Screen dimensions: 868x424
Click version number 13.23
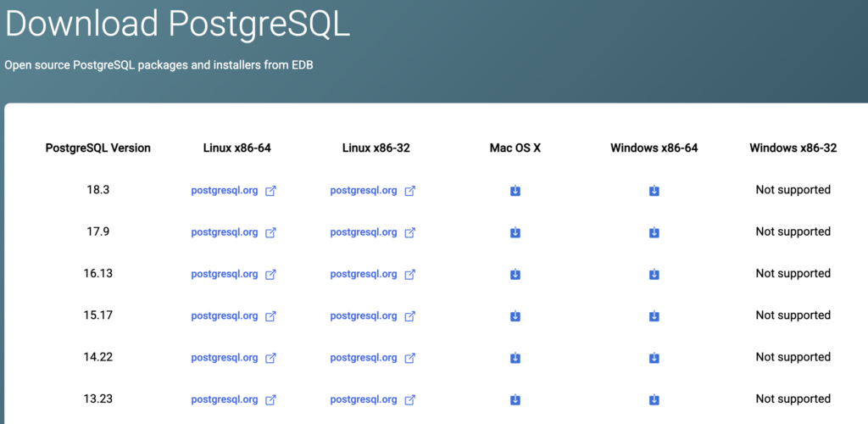(98, 399)
